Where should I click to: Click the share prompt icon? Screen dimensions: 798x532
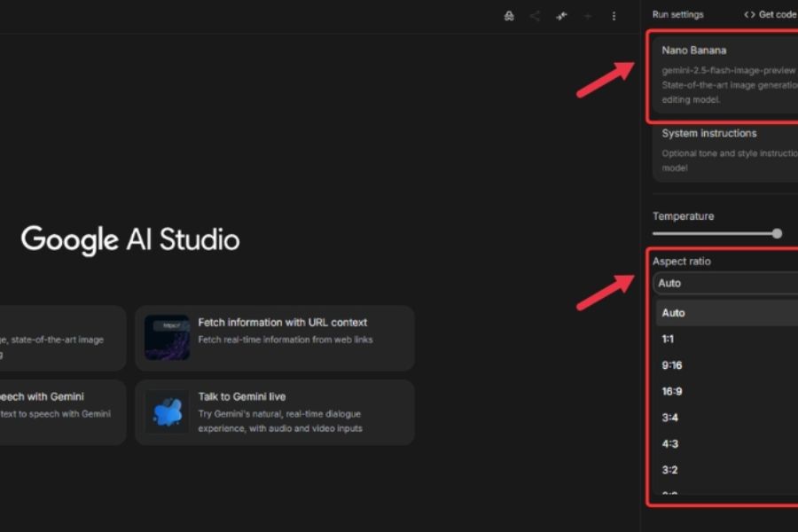535,16
